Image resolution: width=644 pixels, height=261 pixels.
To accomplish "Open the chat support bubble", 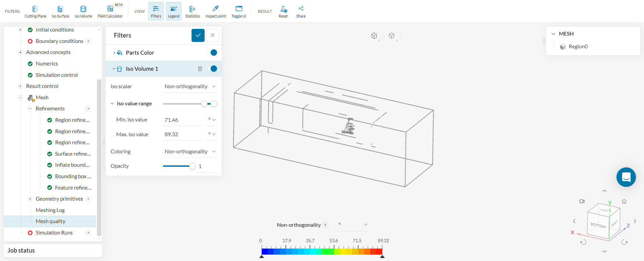I will coord(626,177).
